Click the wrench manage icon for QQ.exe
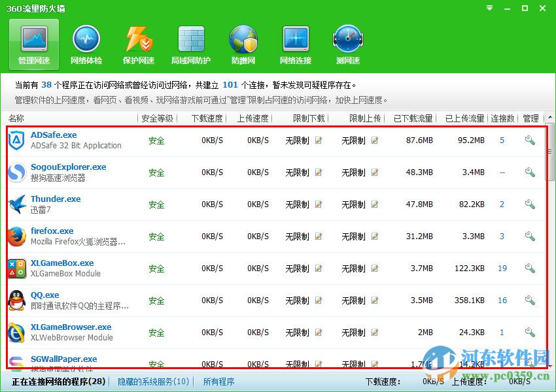 [530, 300]
